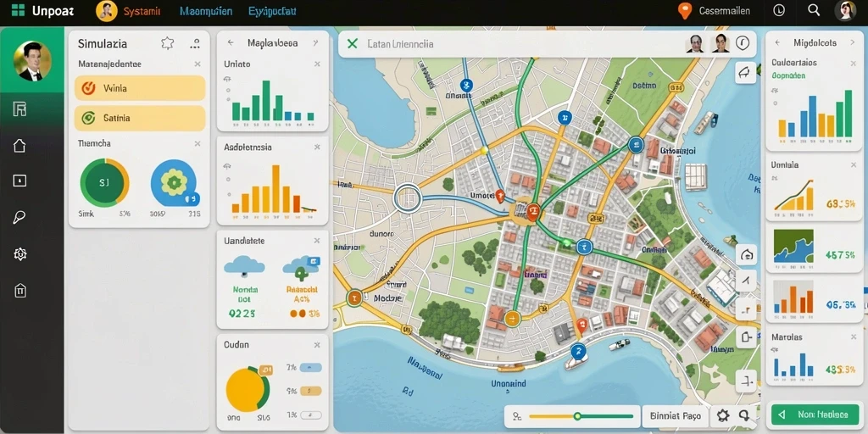Image resolution: width=868 pixels, height=434 pixels.
Task: Open the sidebar settings gear icon
Action: pos(20,254)
